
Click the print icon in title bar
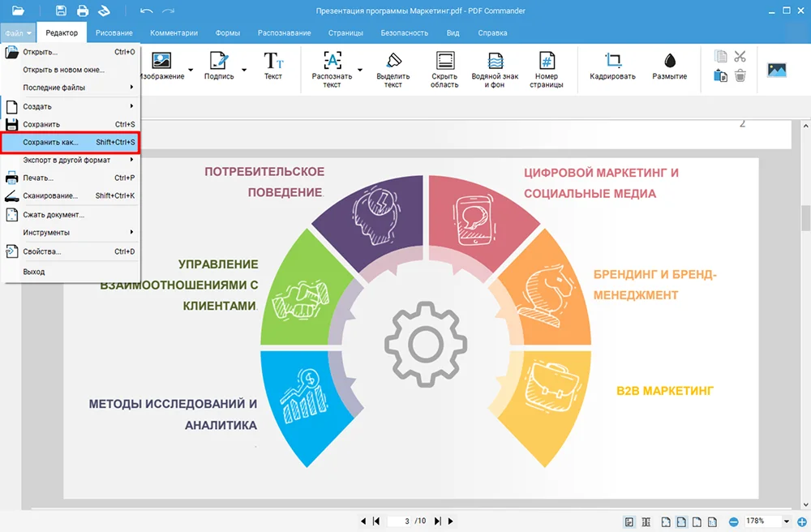[82, 11]
